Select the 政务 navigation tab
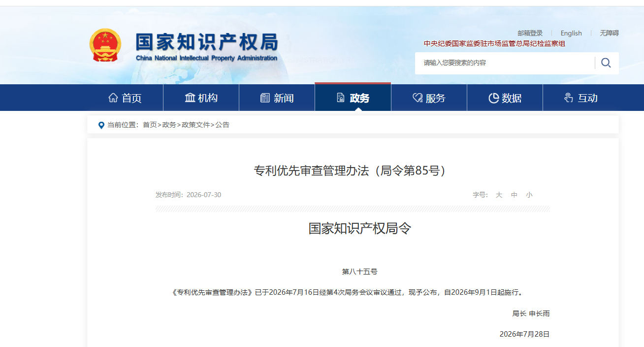The image size is (644, 347). (x=353, y=98)
